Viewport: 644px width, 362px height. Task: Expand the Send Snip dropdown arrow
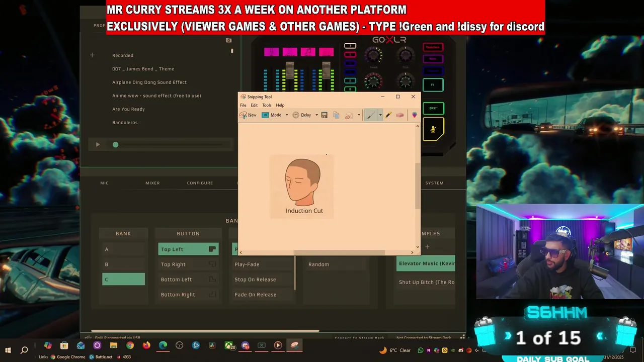click(x=359, y=115)
